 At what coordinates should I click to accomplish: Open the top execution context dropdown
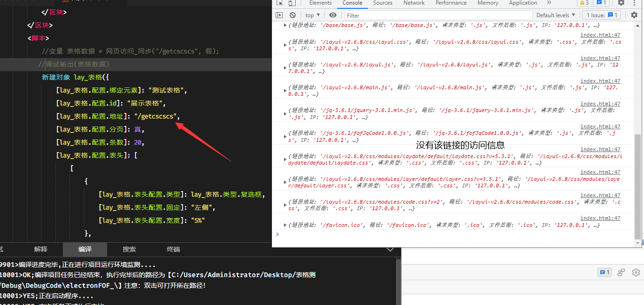point(313,15)
